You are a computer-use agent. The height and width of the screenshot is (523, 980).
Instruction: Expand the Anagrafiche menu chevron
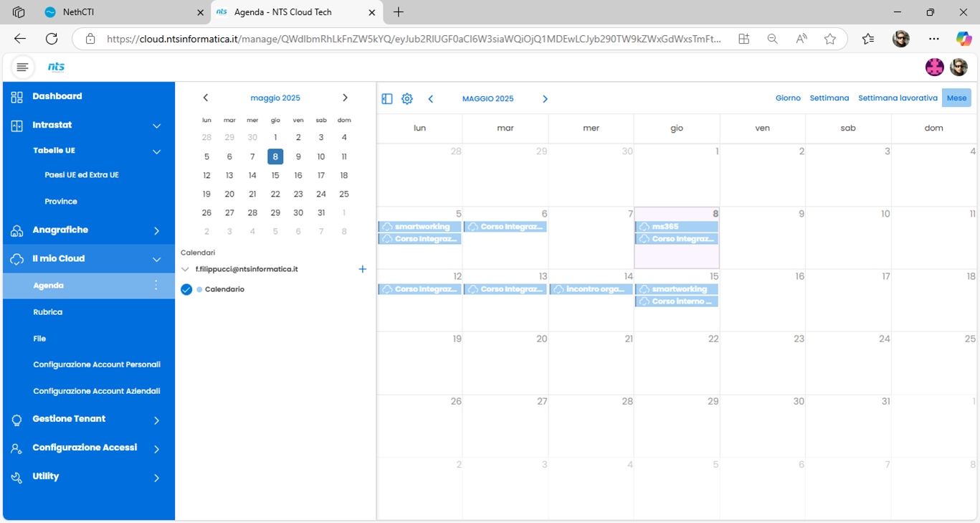[x=157, y=231]
